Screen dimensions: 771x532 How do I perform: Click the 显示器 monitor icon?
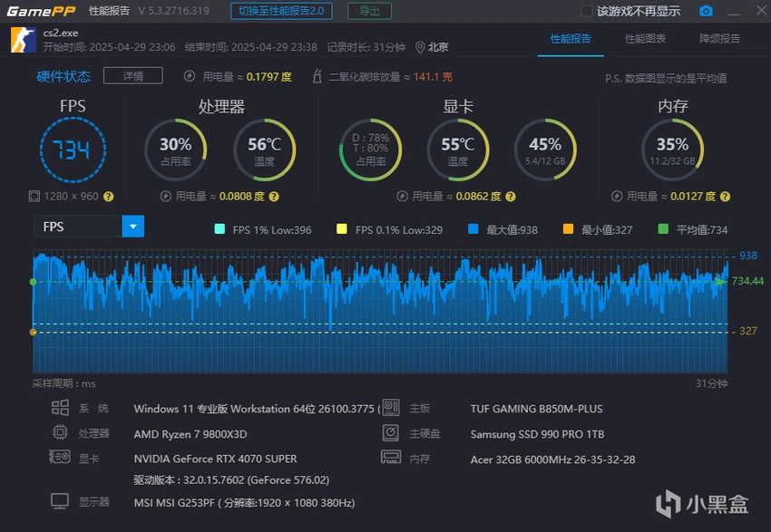point(59,501)
